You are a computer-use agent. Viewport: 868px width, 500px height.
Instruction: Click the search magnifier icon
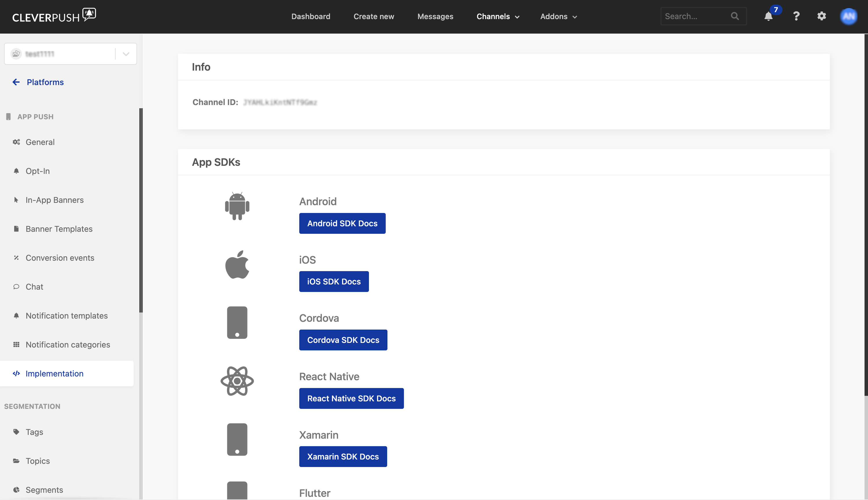734,16
